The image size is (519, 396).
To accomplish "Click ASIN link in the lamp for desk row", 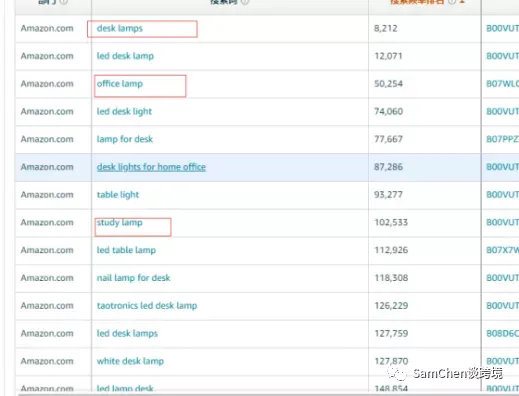I will 502,139.
